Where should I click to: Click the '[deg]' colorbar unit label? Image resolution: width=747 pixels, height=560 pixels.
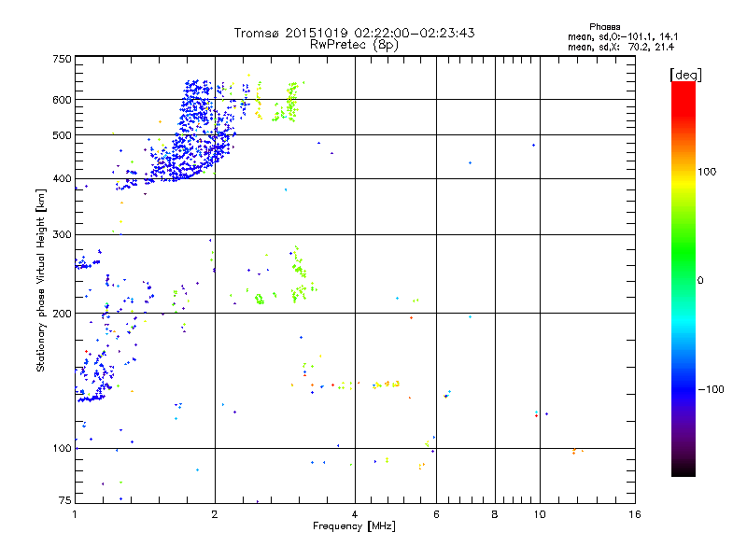tap(685, 75)
